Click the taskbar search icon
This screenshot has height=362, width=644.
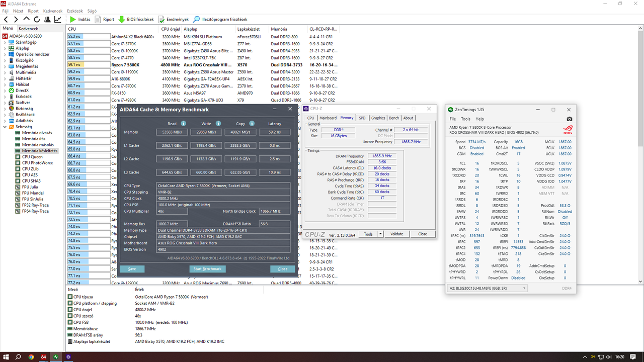(x=18, y=357)
